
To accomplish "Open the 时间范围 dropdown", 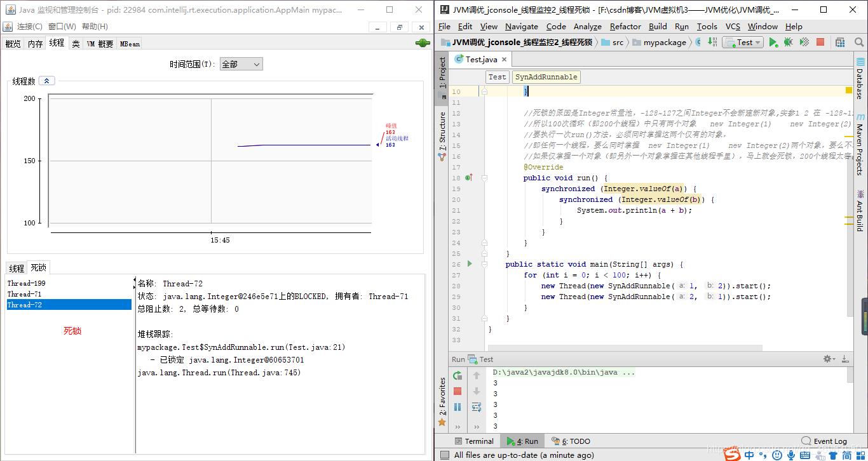I will [241, 64].
